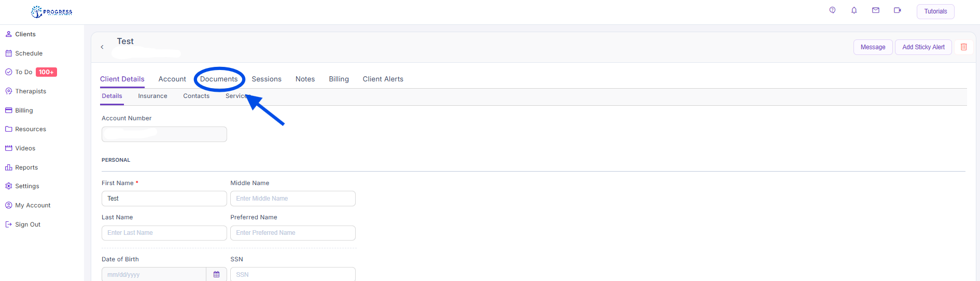Sign Out from the sidebar
Viewport: 980px width, 281px height.
click(x=27, y=224)
